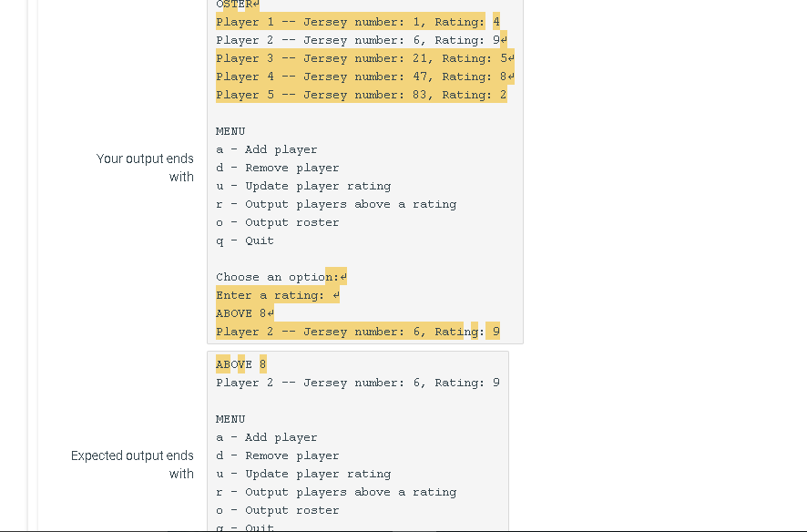Click Player 2 line in expected output panel

click(355, 382)
